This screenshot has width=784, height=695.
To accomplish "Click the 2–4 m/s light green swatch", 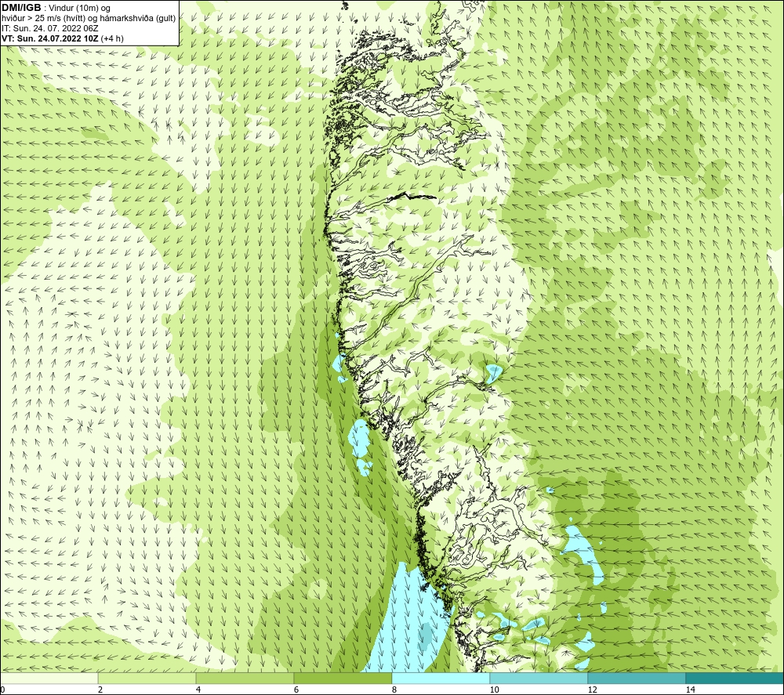I will 147,679.
